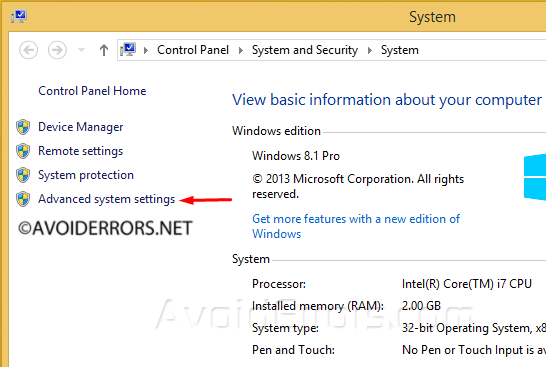Open Control Panel Home link
Viewport: 546px width, 367px height.
point(92,91)
